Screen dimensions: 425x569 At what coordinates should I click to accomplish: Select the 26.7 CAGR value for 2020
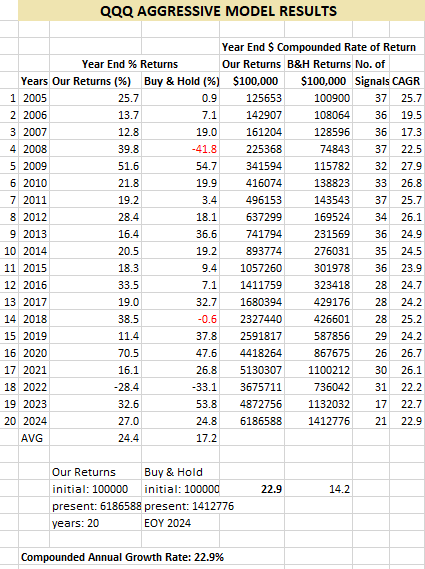coord(412,353)
